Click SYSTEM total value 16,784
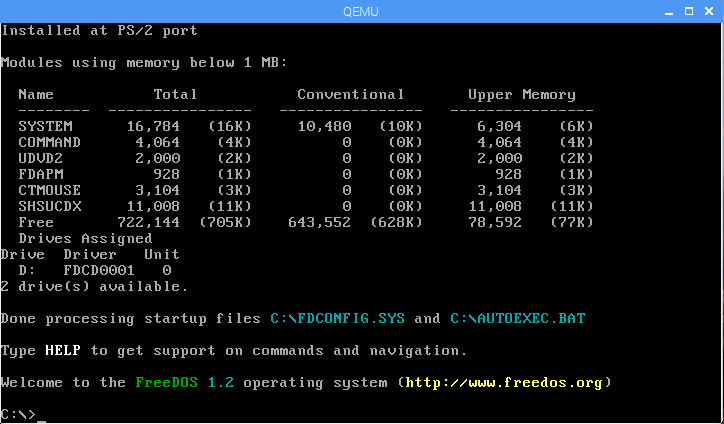This screenshot has width=724, height=424. [x=153, y=127]
